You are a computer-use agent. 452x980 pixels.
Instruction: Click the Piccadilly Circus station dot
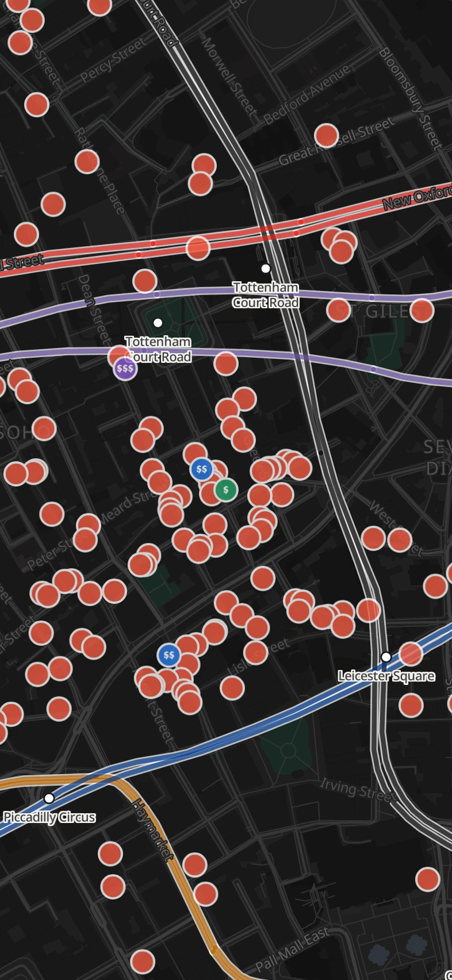pos(49,798)
